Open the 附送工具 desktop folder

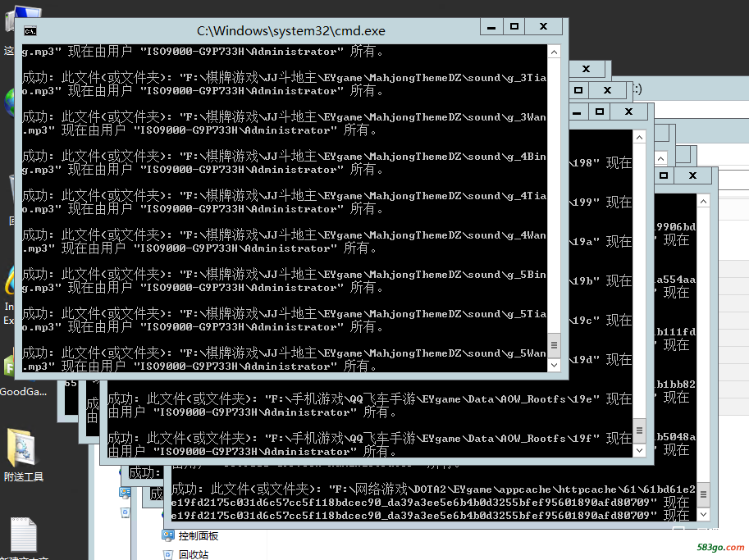point(23,454)
